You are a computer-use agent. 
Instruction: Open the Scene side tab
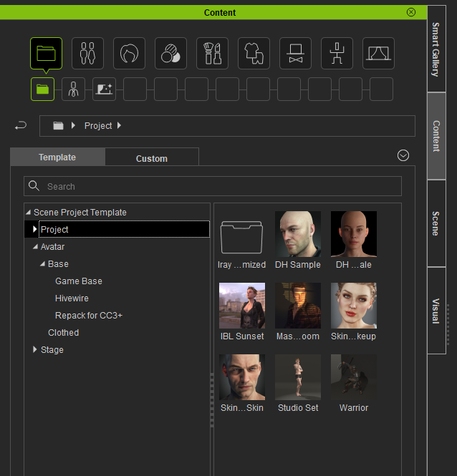pos(436,223)
